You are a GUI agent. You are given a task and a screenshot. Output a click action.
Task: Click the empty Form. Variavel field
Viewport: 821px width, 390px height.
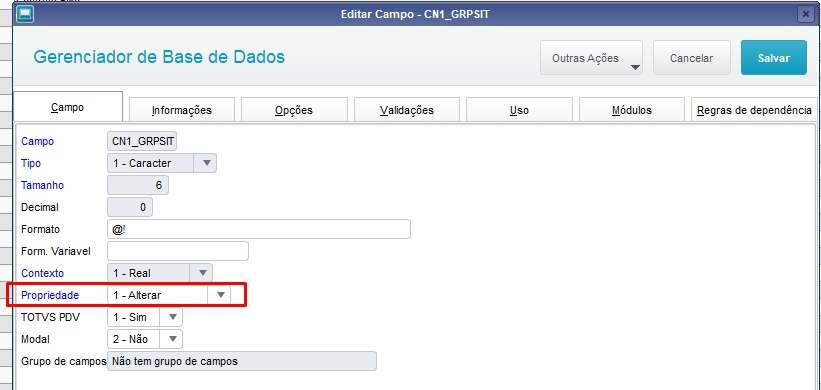177,251
